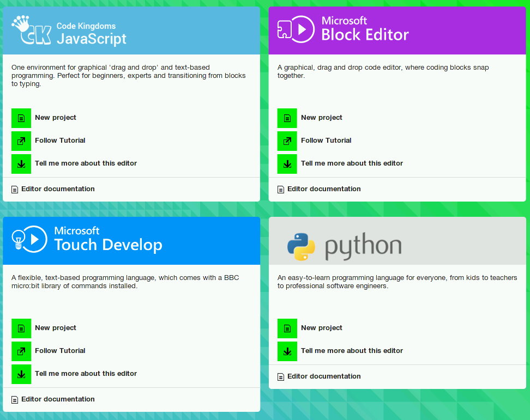Image resolution: width=530 pixels, height=420 pixels.
Task: Open Editor documentation for Touch Develop
Action: pos(57,399)
